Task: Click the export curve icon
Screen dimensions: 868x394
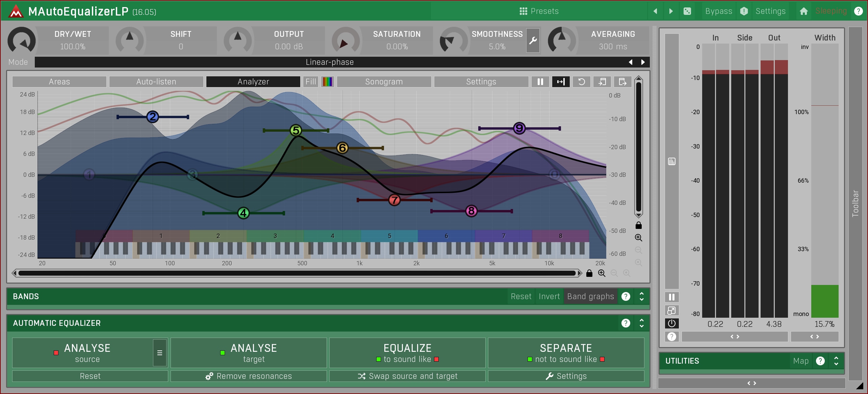Action: [622, 82]
